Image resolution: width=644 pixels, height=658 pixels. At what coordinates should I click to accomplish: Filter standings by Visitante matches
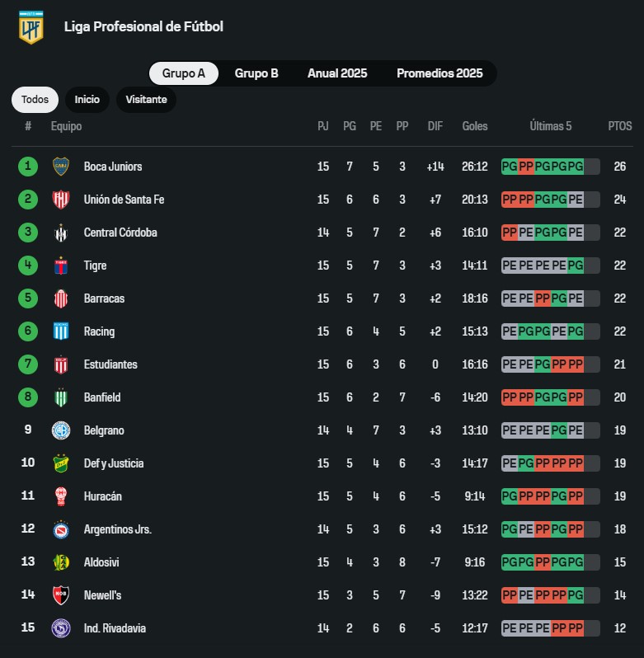coord(146,100)
